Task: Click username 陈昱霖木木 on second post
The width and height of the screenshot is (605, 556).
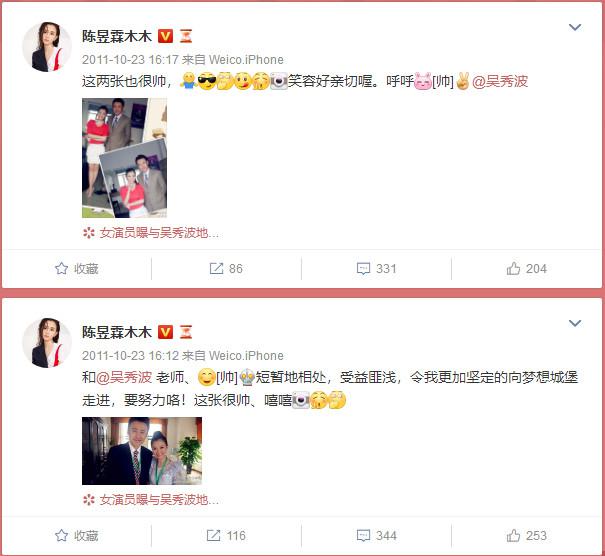Action: [117, 332]
